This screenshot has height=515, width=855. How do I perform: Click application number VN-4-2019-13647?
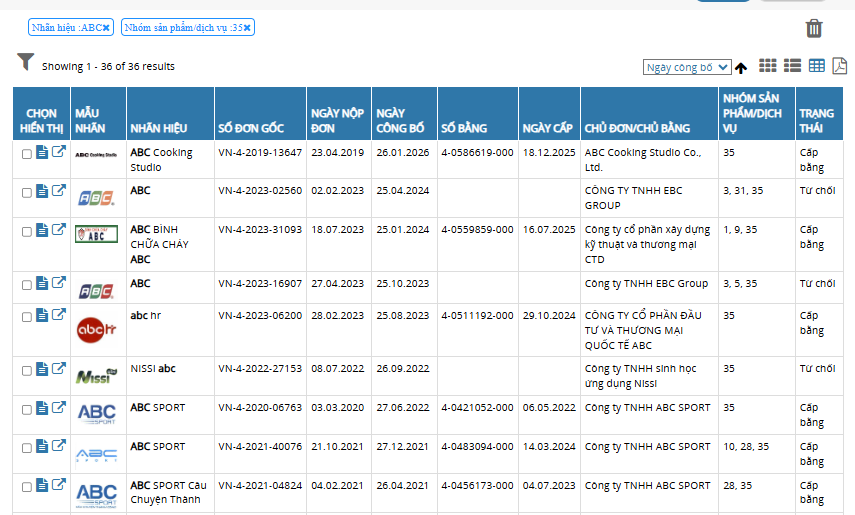click(260, 153)
